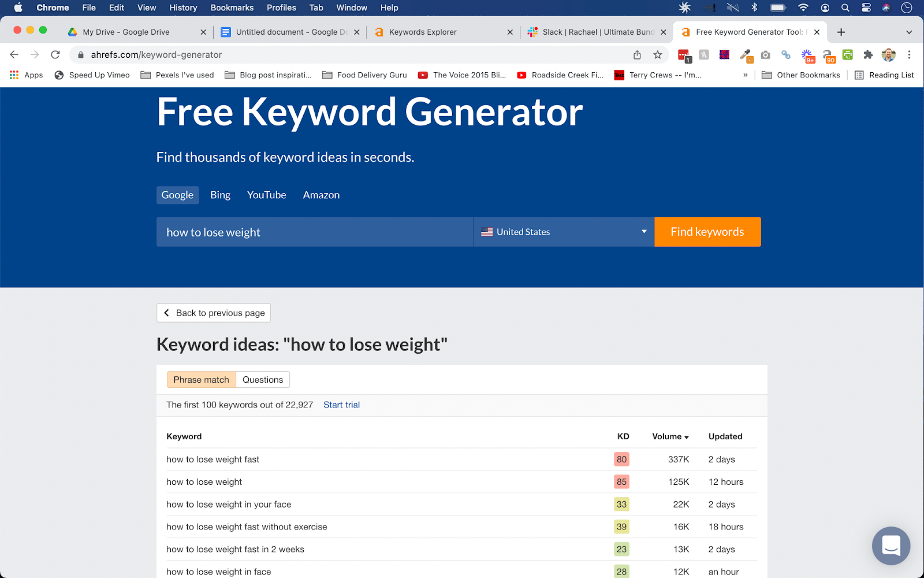Open the Other Bookmarks folder
The width and height of the screenshot is (924, 578).
[x=801, y=75]
